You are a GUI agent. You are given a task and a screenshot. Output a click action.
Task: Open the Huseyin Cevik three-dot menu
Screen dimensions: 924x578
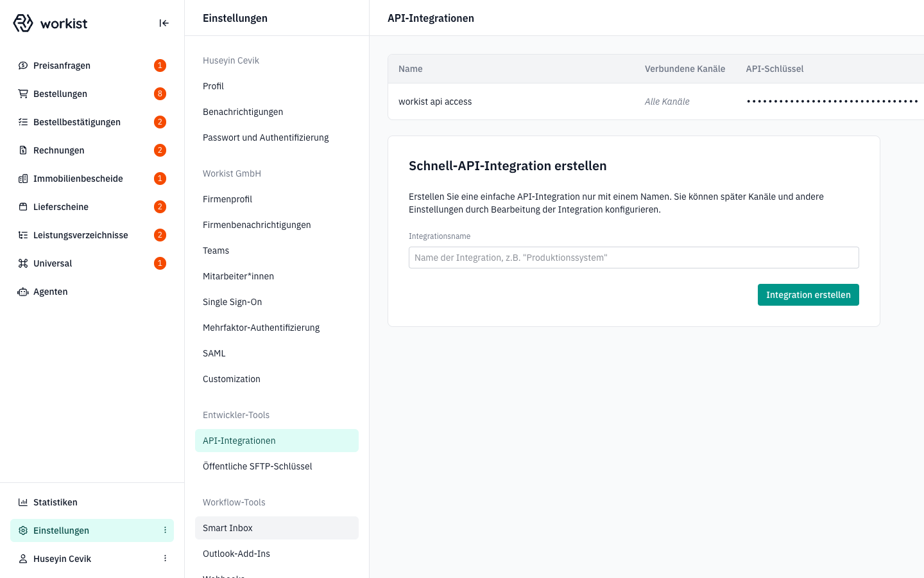coord(165,559)
